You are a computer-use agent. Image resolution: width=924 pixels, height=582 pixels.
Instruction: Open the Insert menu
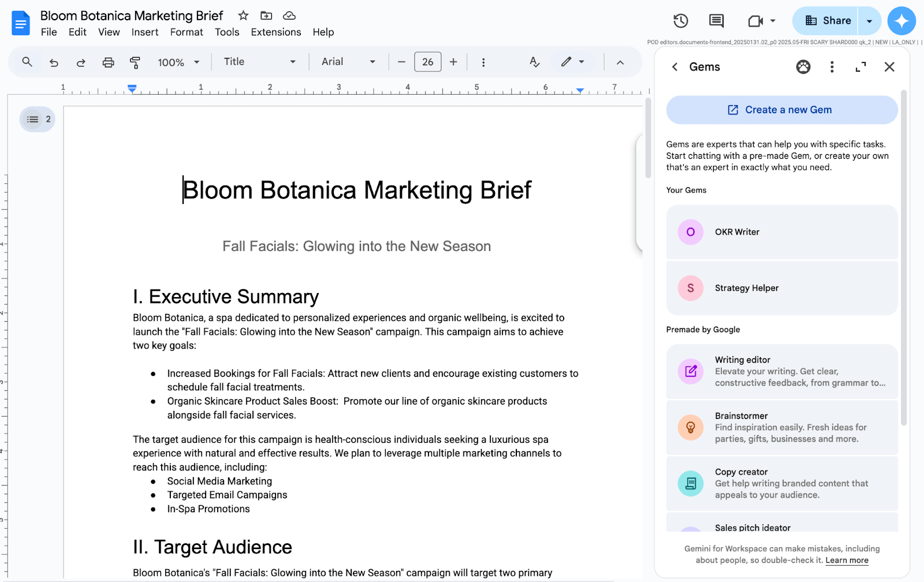point(145,32)
